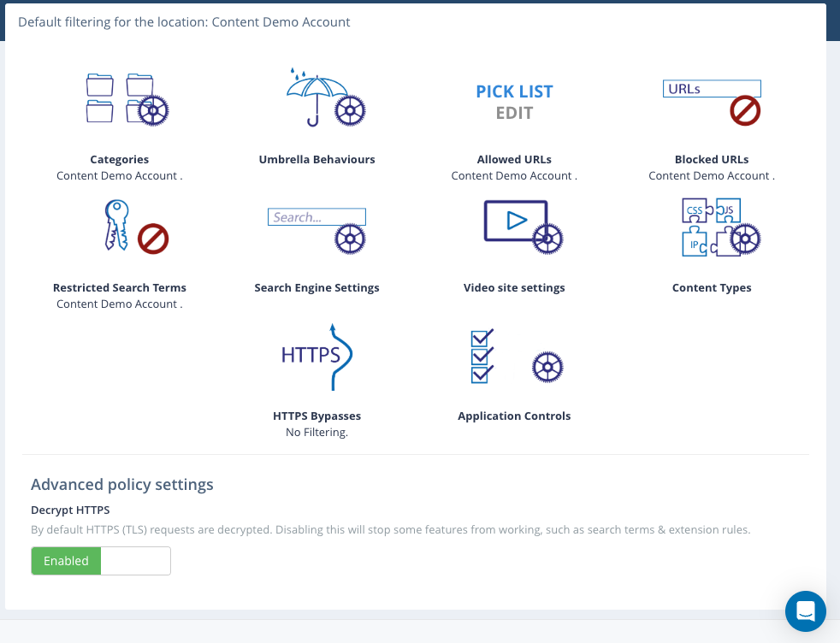Click the HTTPS Bypasses label
The image size is (840, 643).
pos(316,416)
